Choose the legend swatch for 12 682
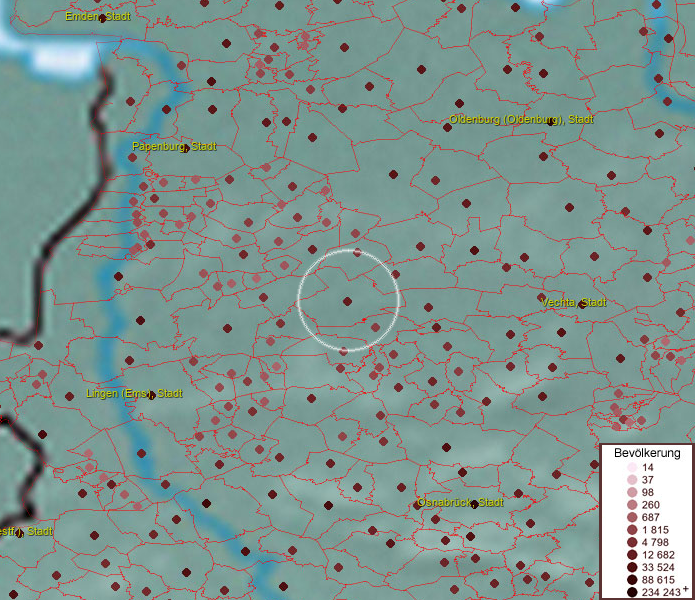The image size is (695, 600). point(632,555)
